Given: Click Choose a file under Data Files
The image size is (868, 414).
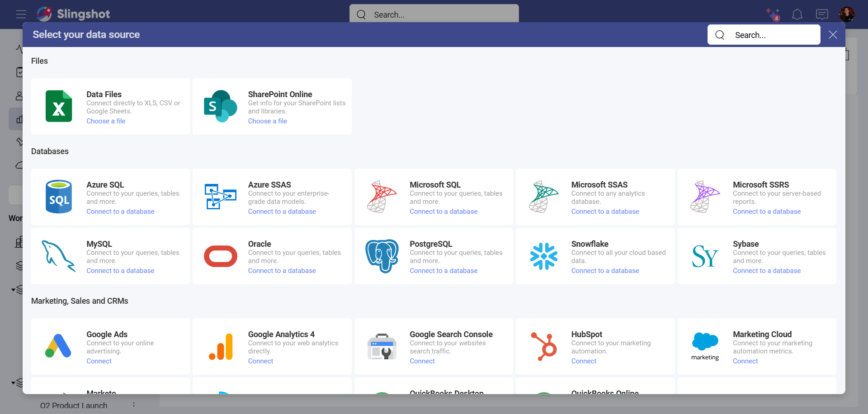Looking at the screenshot, I should 106,121.
